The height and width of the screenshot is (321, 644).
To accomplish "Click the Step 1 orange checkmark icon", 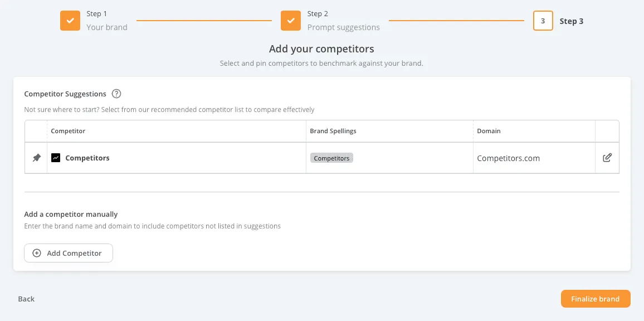I will [x=70, y=21].
